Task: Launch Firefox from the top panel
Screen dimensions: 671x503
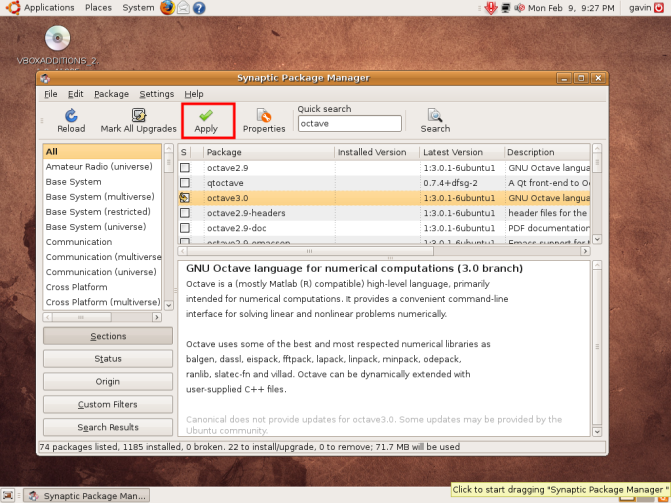Action: point(167,8)
